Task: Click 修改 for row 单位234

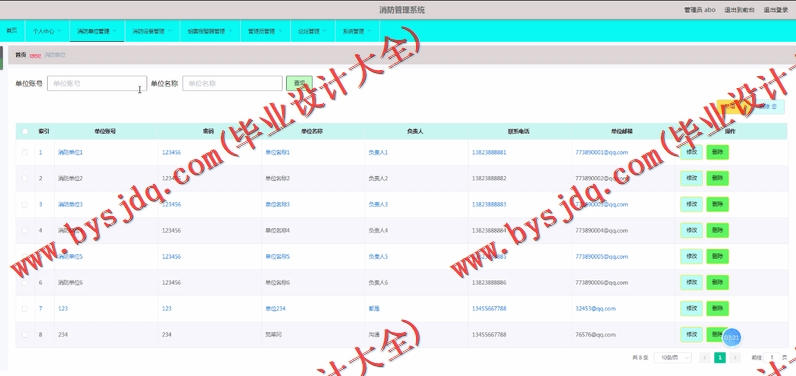Action: tap(691, 309)
